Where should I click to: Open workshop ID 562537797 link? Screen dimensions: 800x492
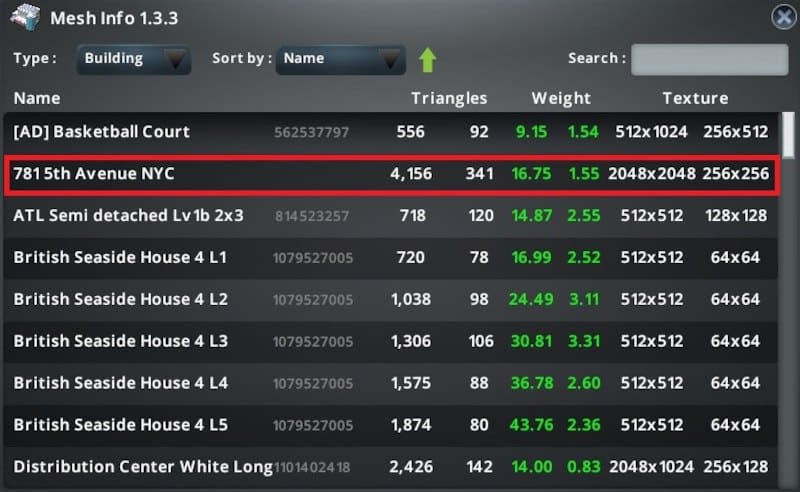point(312,133)
